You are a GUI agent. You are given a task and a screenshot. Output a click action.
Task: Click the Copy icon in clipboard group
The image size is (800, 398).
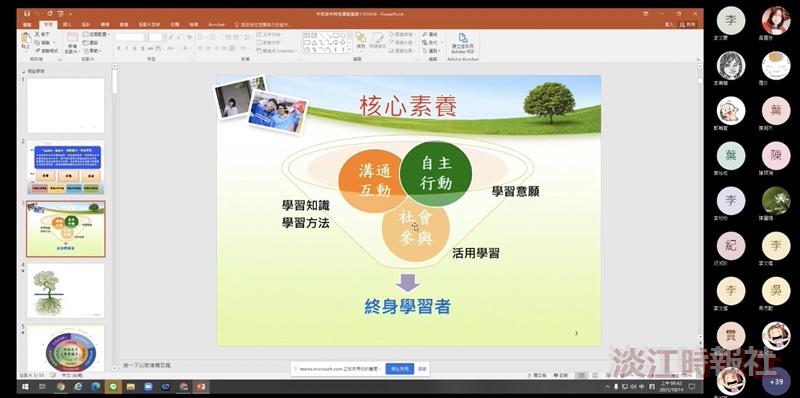[38, 43]
